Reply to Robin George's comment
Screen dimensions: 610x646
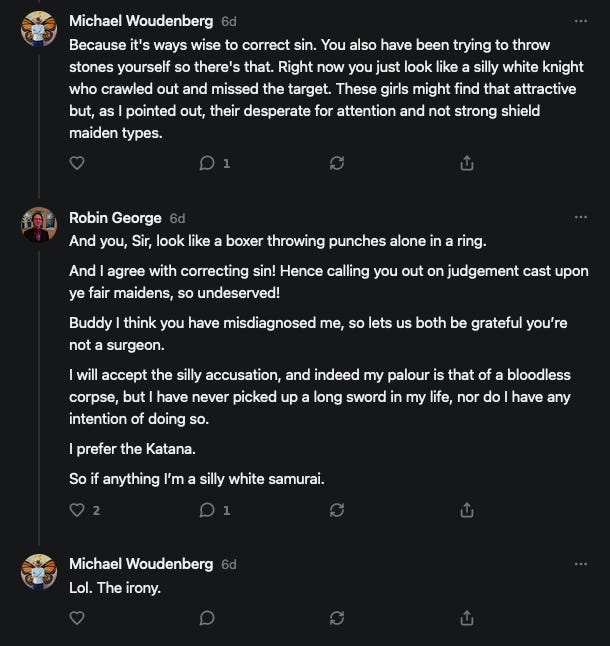pyautogui.click(x=215, y=510)
